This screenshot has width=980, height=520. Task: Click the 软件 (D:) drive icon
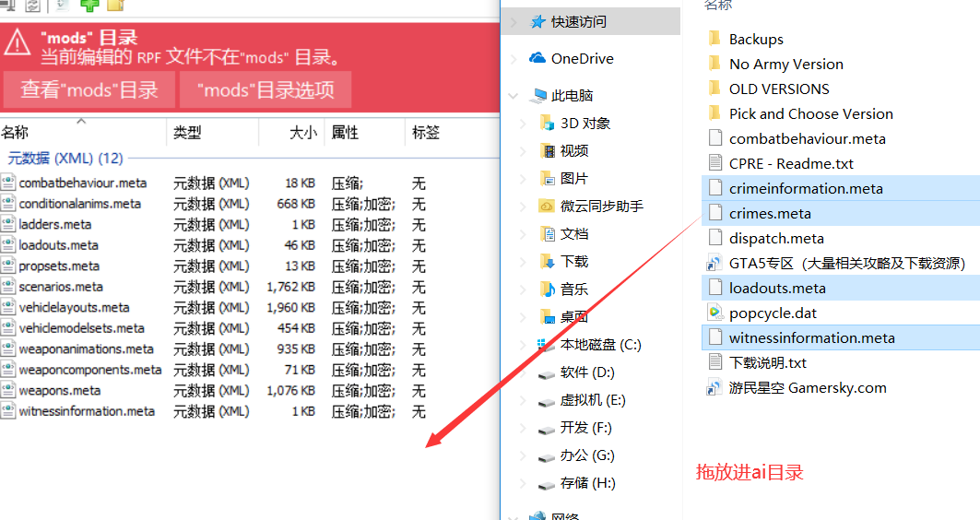[547, 373]
